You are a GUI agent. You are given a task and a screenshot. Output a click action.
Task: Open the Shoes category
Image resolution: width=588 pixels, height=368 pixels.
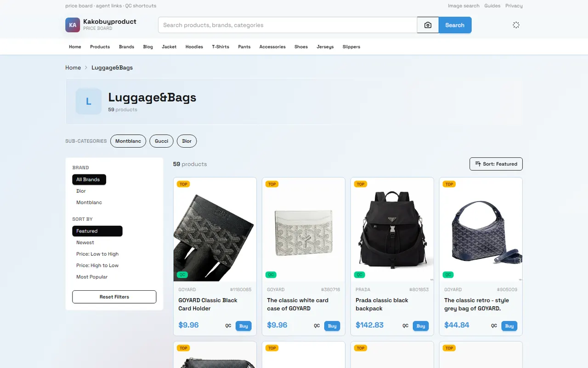pos(301,47)
